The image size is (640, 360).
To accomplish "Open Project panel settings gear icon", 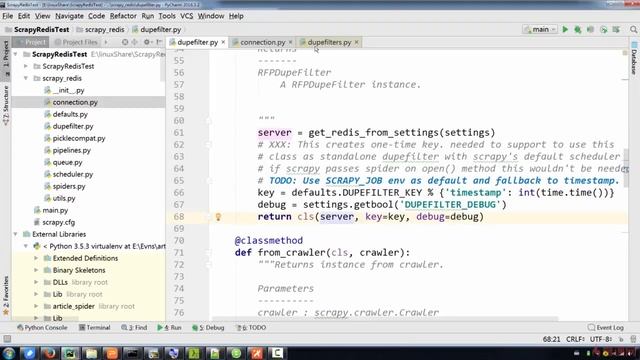I will click(x=147, y=42).
